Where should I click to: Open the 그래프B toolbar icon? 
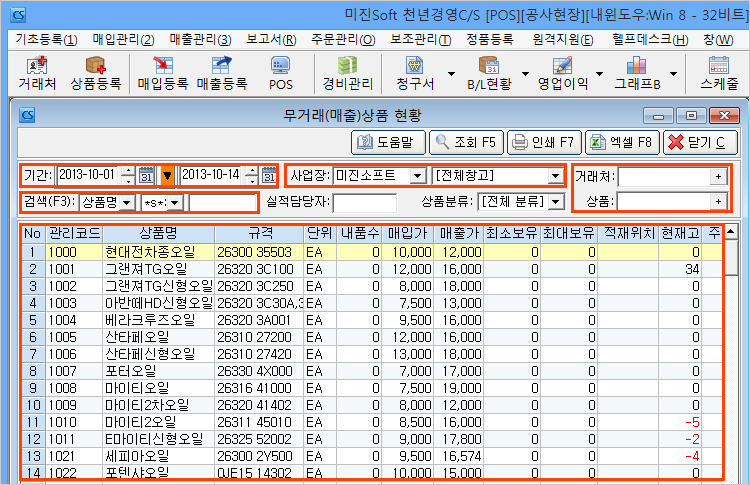[637, 73]
